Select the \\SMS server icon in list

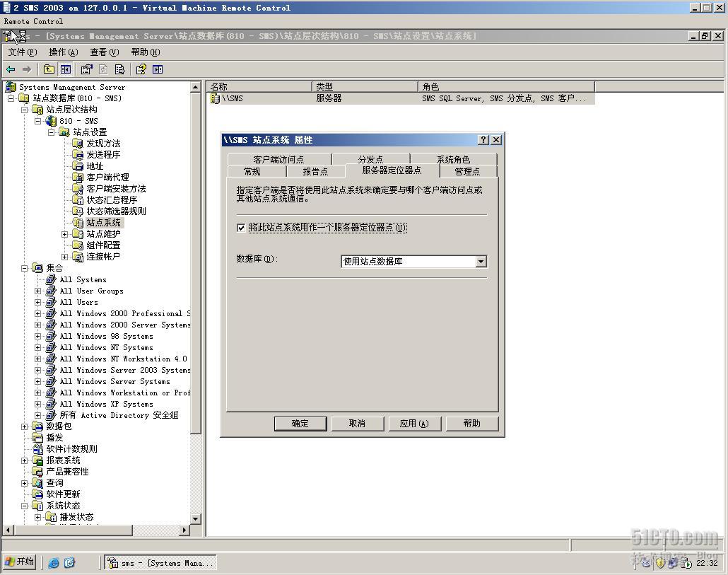(x=215, y=98)
